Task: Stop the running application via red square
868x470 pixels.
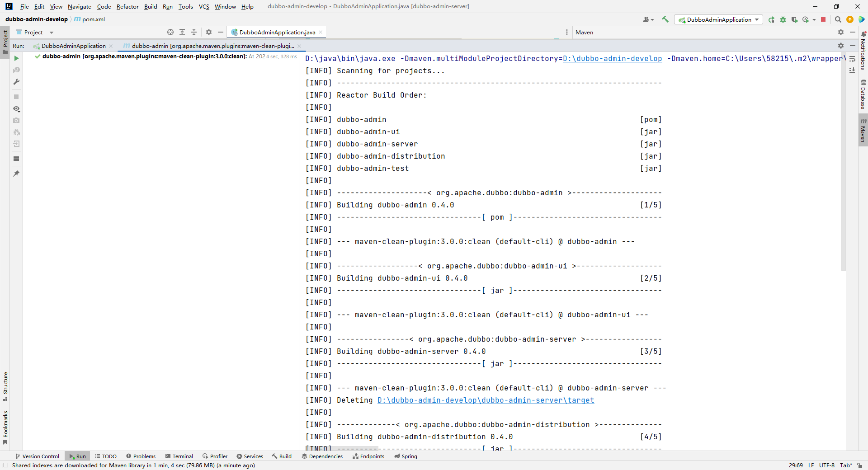Action: [823, 19]
